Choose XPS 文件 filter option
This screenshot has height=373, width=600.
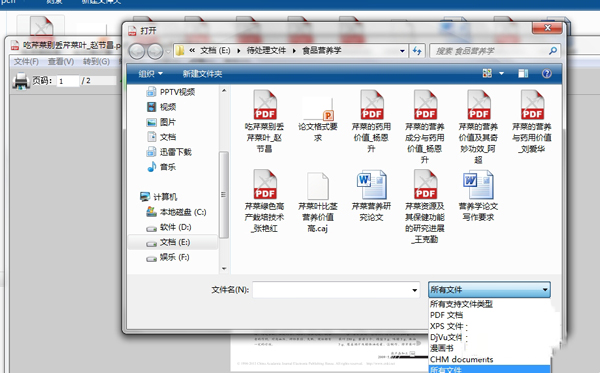[x=446, y=326]
